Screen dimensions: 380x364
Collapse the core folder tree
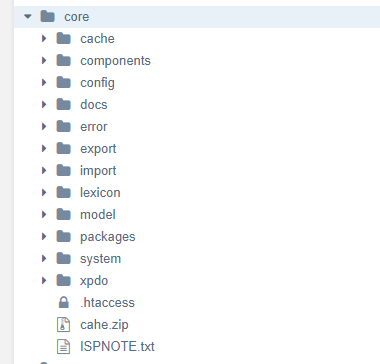tap(28, 16)
